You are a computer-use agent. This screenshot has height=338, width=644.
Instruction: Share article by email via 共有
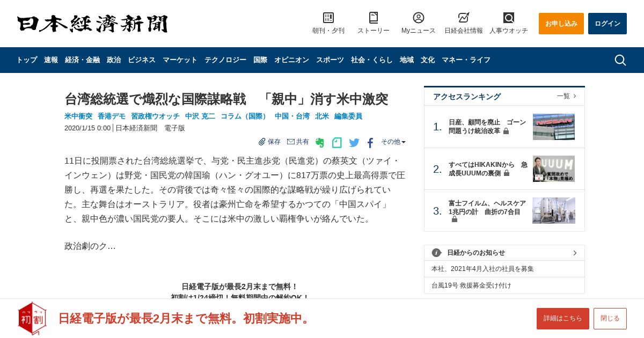coord(298,142)
